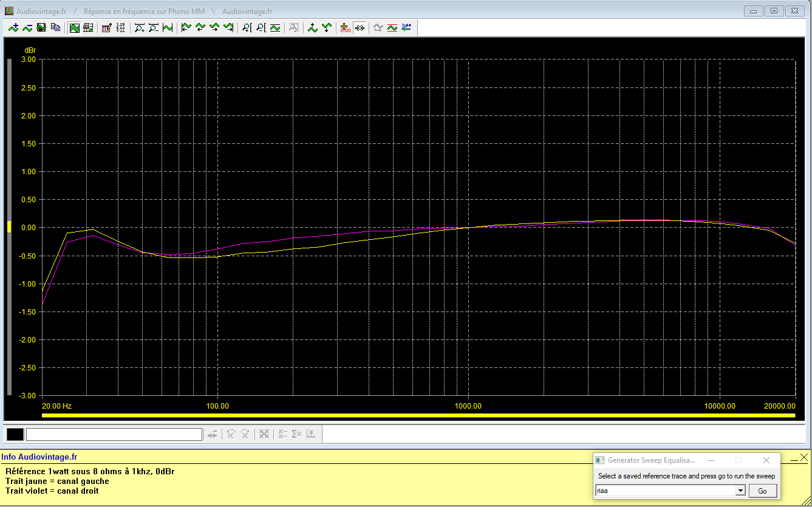Close the Generator Sweep Equalisation dialog
This screenshot has width=812, height=507.
click(766, 460)
